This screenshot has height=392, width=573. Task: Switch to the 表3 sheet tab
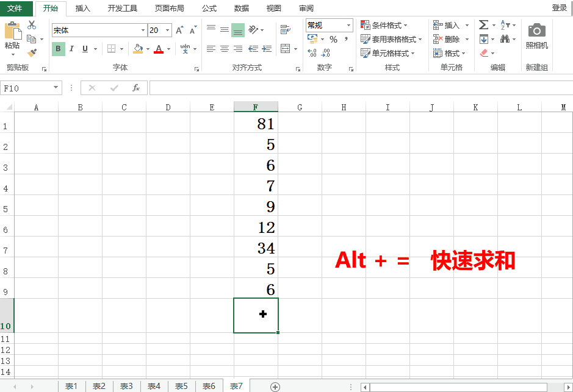tap(126, 386)
